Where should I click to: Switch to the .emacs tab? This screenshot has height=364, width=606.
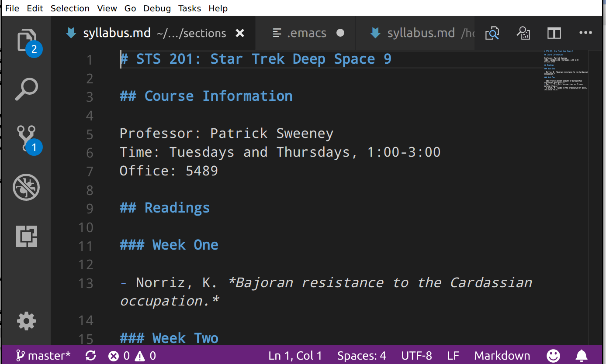[306, 33]
